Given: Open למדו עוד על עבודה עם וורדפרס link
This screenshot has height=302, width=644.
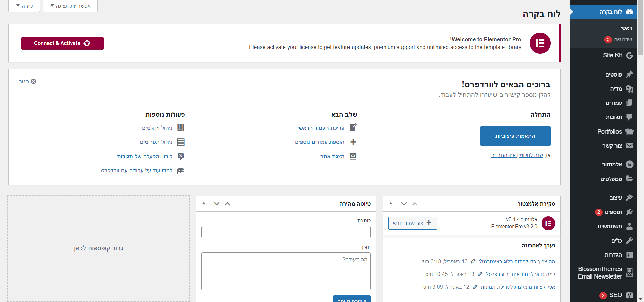Looking at the screenshot, I should [x=137, y=170].
